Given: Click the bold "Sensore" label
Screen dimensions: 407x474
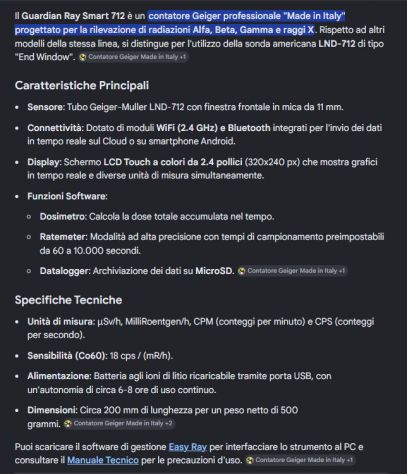Looking at the screenshot, I should pos(46,107).
